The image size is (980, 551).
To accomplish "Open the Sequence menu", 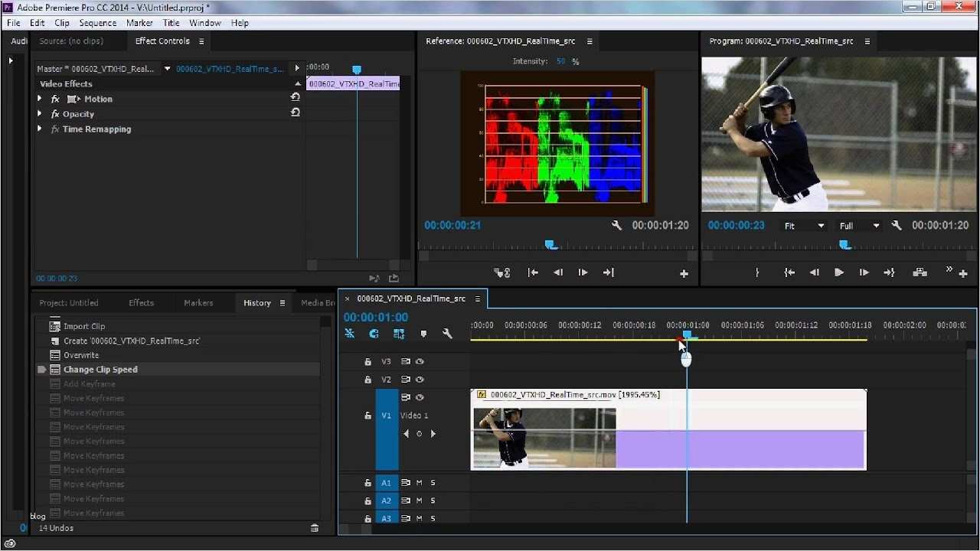I will click(x=98, y=23).
